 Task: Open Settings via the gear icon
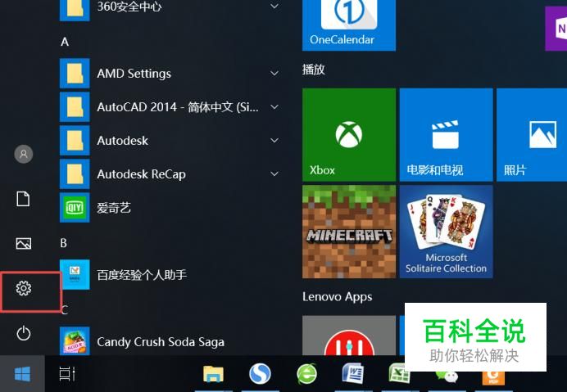point(24,288)
